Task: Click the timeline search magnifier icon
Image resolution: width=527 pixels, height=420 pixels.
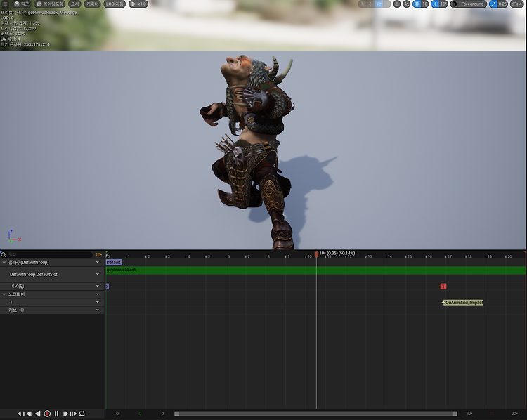Action: point(4,255)
